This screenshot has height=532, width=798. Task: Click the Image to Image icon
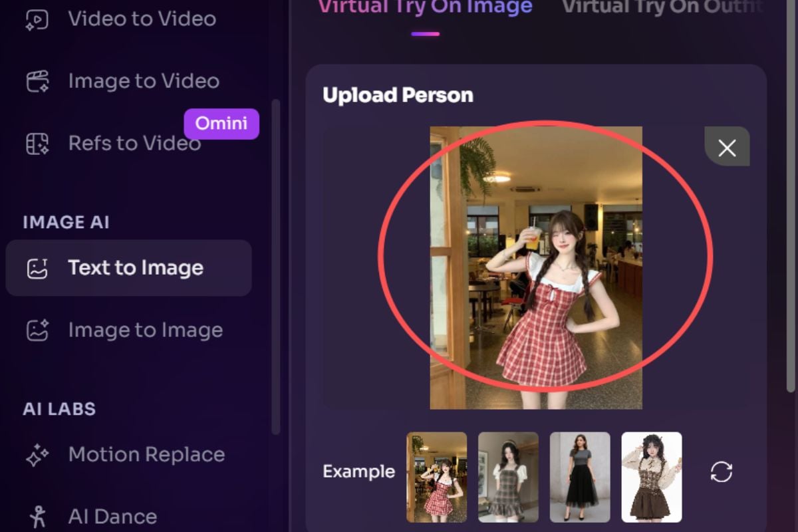[37, 331]
